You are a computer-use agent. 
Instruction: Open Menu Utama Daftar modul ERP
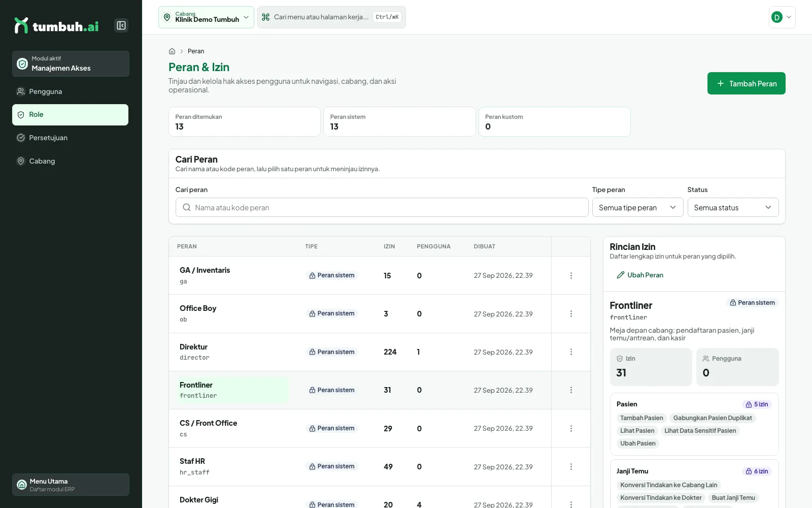click(x=71, y=485)
